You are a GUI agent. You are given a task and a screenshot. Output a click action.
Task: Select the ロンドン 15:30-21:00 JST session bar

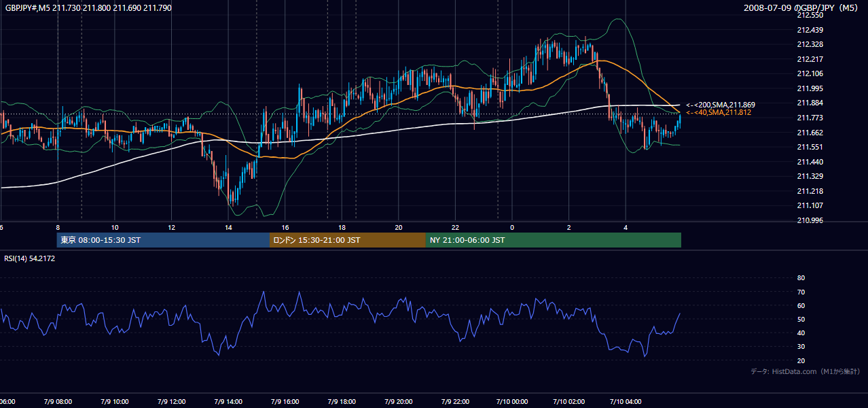(348, 240)
